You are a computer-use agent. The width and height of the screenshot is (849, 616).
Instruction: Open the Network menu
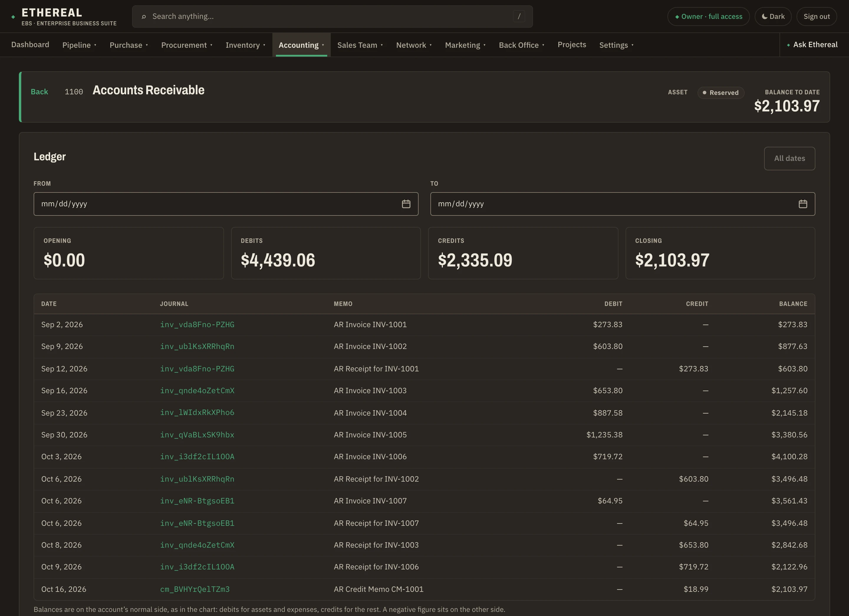pos(414,45)
